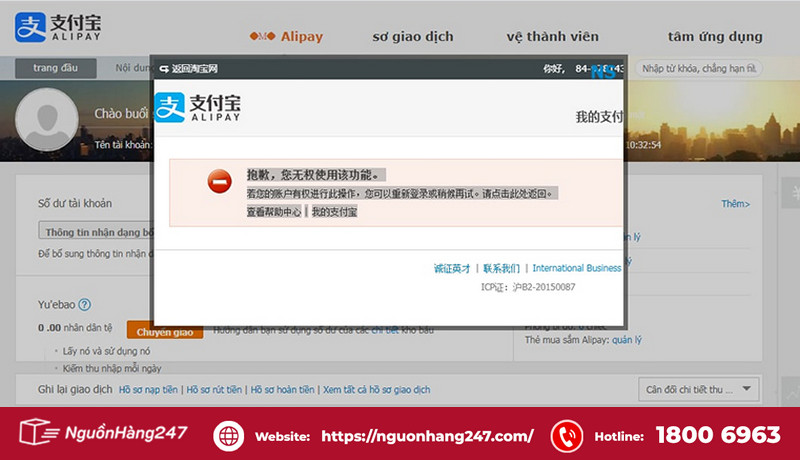Click the orange Chuyển giao button
Viewport: 800px width, 460px height.
click(165, 332)
